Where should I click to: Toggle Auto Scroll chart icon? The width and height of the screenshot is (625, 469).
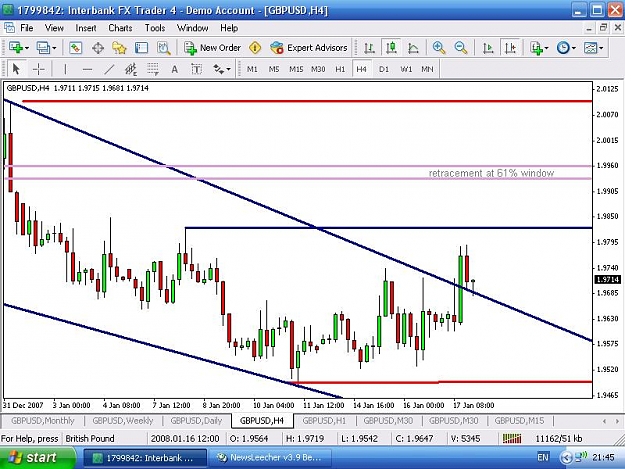click(488, 48)
